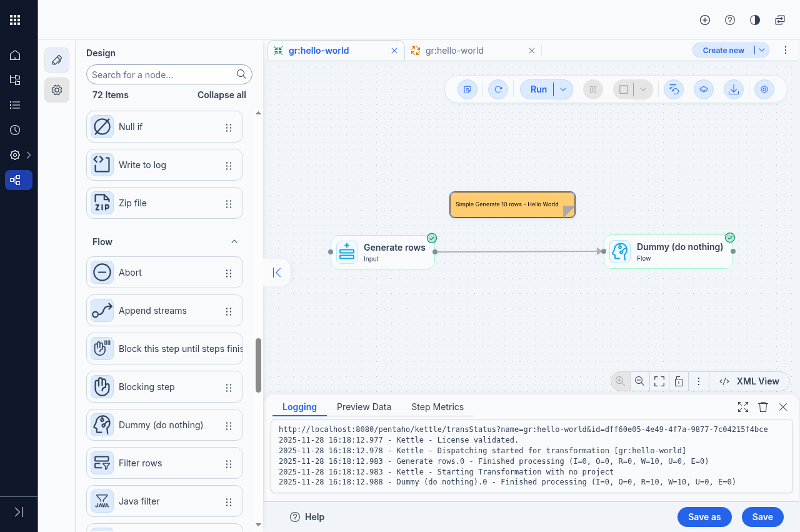Switch to the Preview Data tab
The height and width of the screenshot is (532, 800).
(x=364, y=407)
